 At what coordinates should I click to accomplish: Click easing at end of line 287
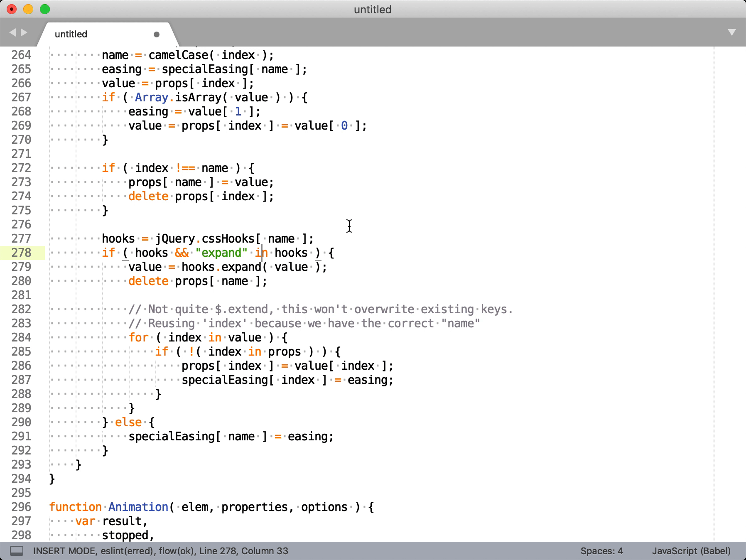click(368, 380)
